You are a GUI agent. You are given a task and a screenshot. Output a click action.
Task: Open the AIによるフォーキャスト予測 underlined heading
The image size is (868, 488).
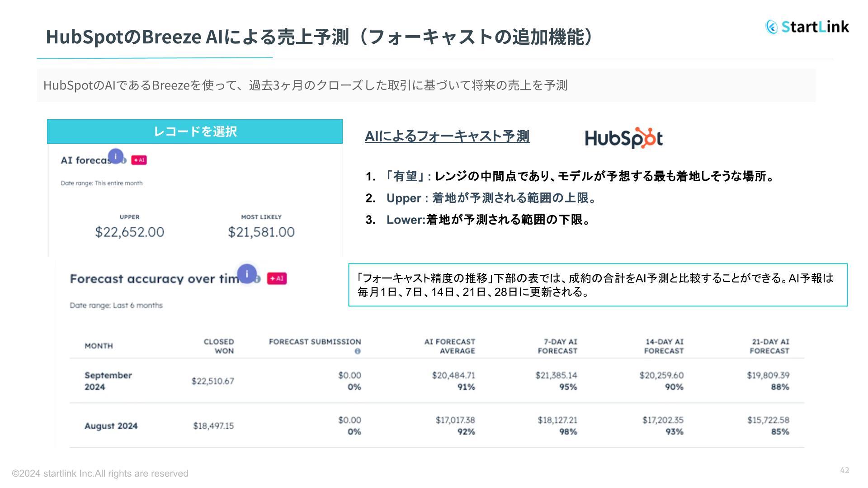pyautogui.click(x=447, y=136)
